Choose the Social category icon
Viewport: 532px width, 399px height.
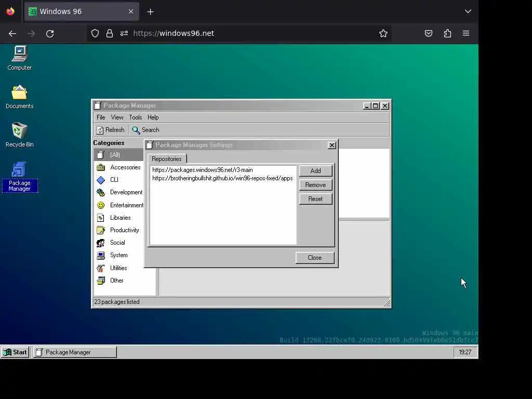[x=101, y=243]
